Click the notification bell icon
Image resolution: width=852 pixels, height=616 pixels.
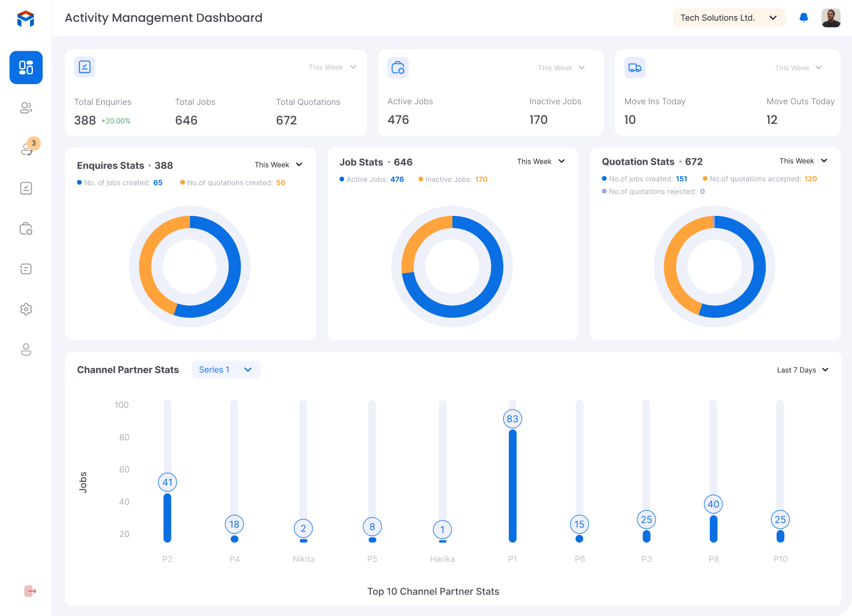coord(804,18)
